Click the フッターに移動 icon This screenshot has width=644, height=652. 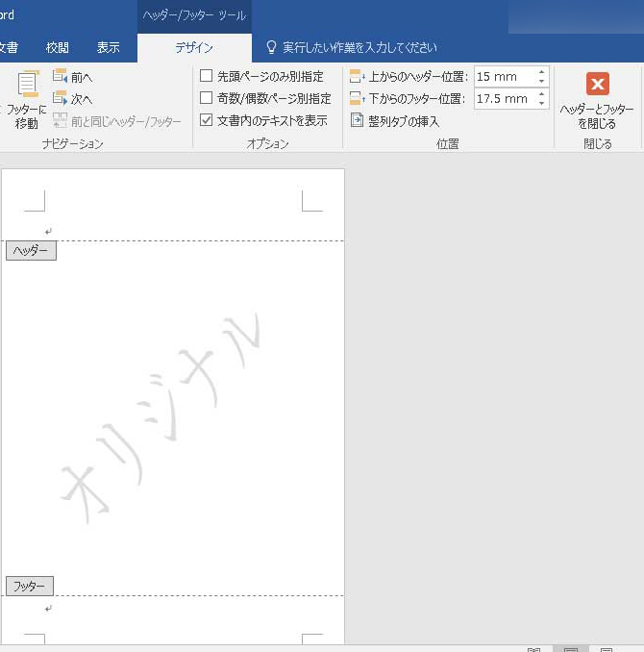tap(27, 87)
